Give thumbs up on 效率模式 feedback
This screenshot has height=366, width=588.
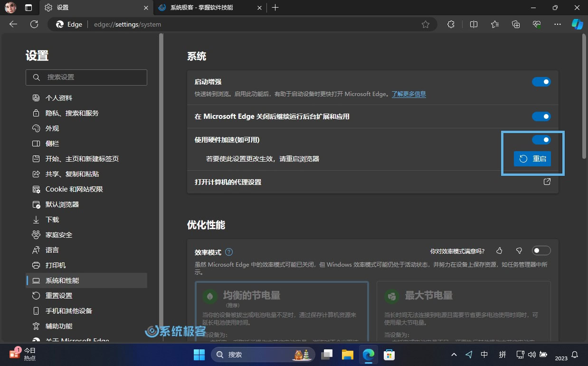[499, 250]
